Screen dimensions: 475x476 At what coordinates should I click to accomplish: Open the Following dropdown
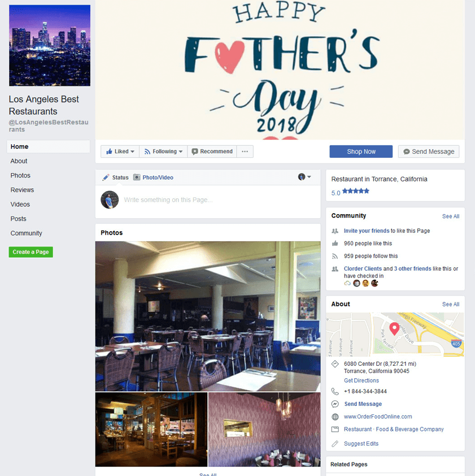(x=163, y=152)
